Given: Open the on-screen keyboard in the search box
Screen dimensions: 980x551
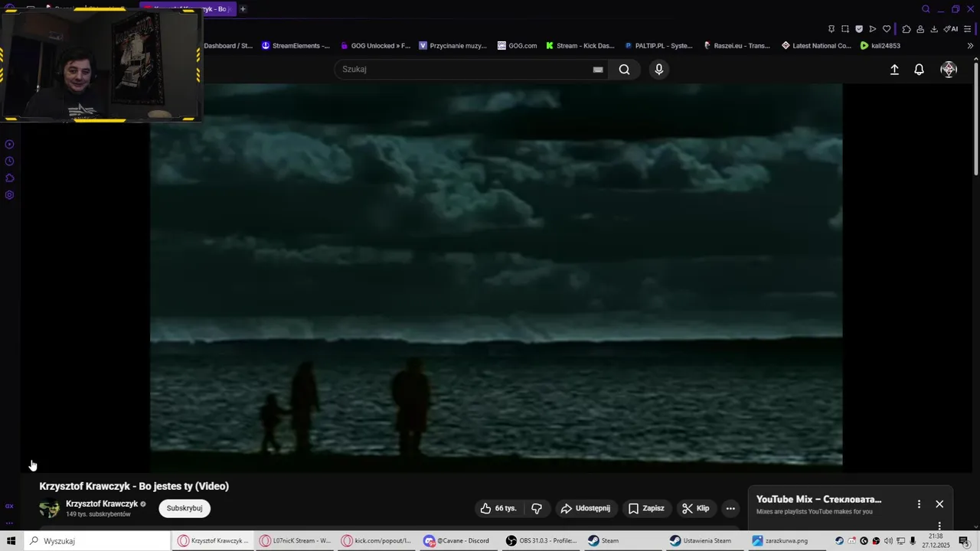Looking at the screenshot, I should pos(598,70).
